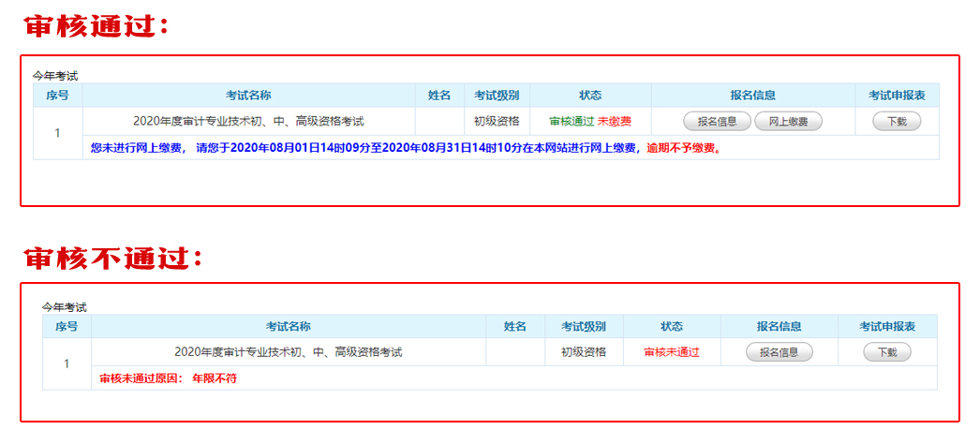
Task: Select the green 审核通过 status text
Action: [x=571, y=122]
